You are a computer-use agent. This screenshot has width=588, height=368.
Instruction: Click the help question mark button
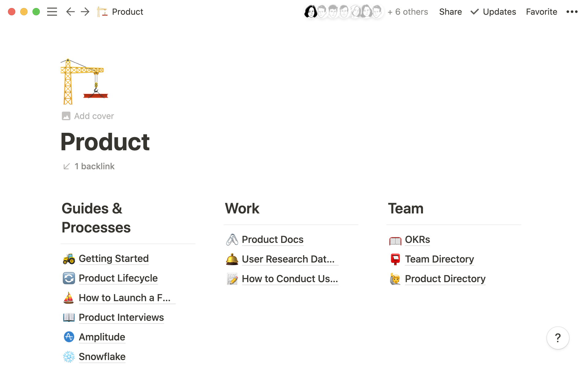pyautogui.click(x=558, y=338)
